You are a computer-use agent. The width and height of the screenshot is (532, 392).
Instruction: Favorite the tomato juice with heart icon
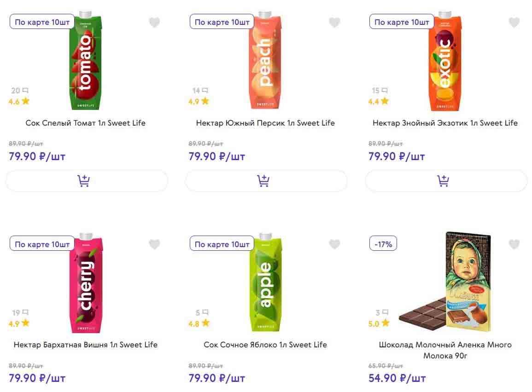coord(154,23)
